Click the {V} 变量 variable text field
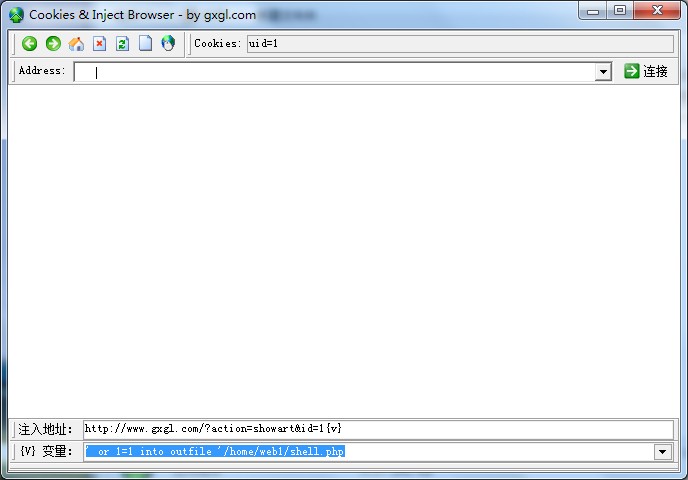 point(369,451)
